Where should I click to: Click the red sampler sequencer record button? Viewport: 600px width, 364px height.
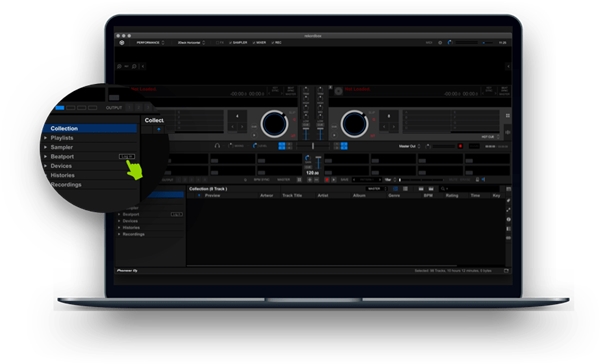coord(327,180)
